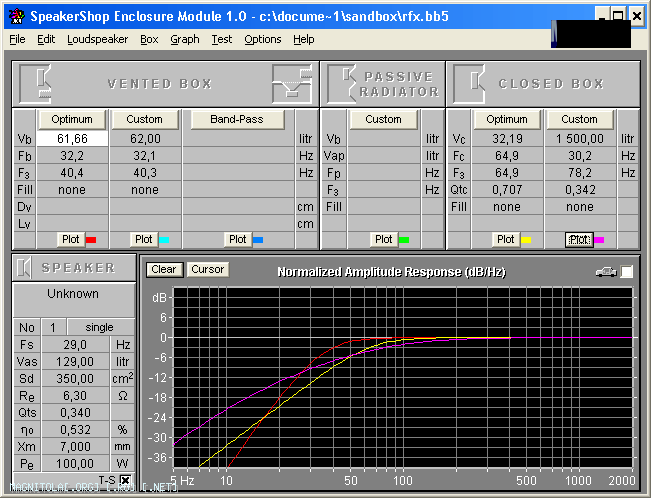
Task: Activate the Cursor button on graph
Action: [x=208, y=270]
